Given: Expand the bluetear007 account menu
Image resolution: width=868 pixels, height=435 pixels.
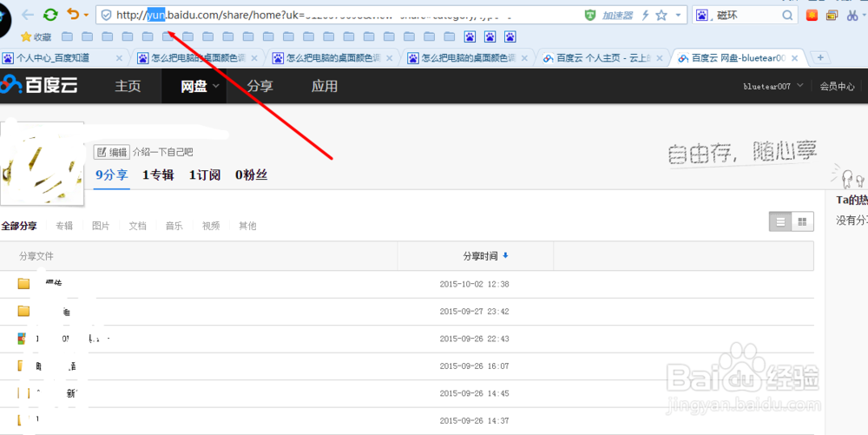Looking at the screenshot, I should (773, 86).
